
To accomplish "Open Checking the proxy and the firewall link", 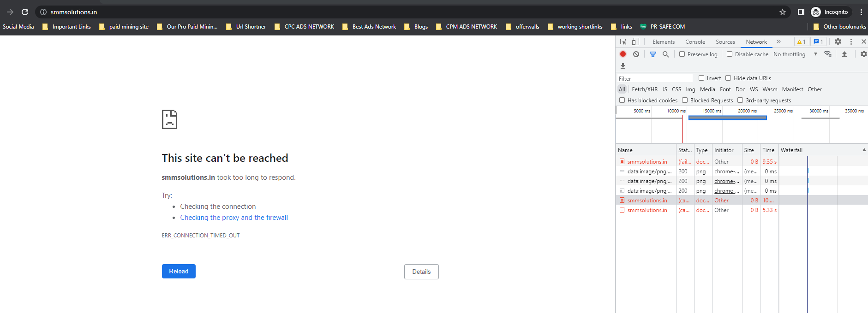I will click(234, 218).
